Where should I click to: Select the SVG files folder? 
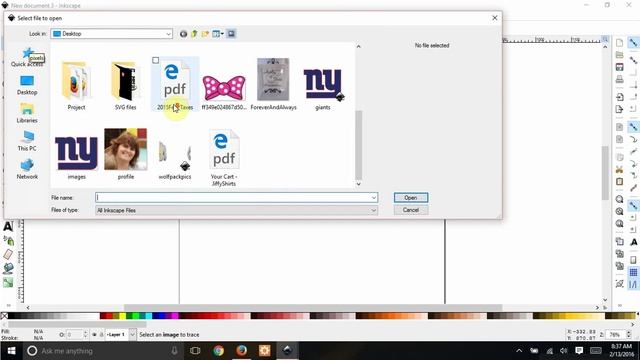pyautogui.click(x=125, y=85)
